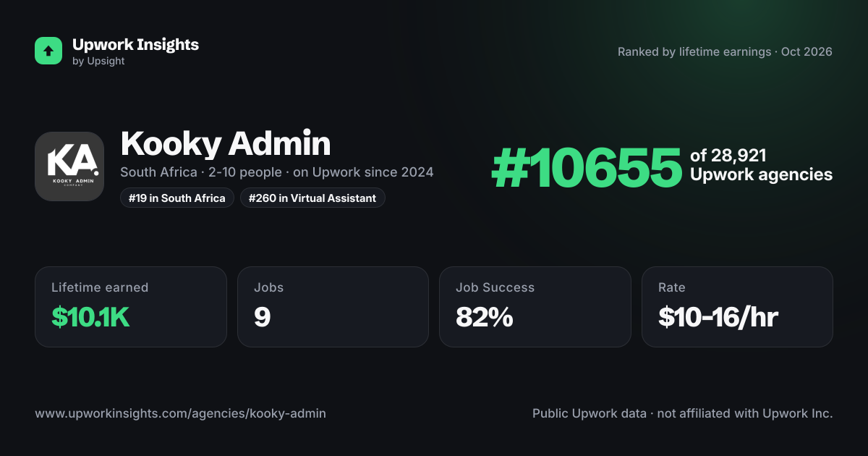Image resolution: width=868 pixels, height=456 pixels.
Task: Click the "82%" job success value
Action: (x=484, y=317)
